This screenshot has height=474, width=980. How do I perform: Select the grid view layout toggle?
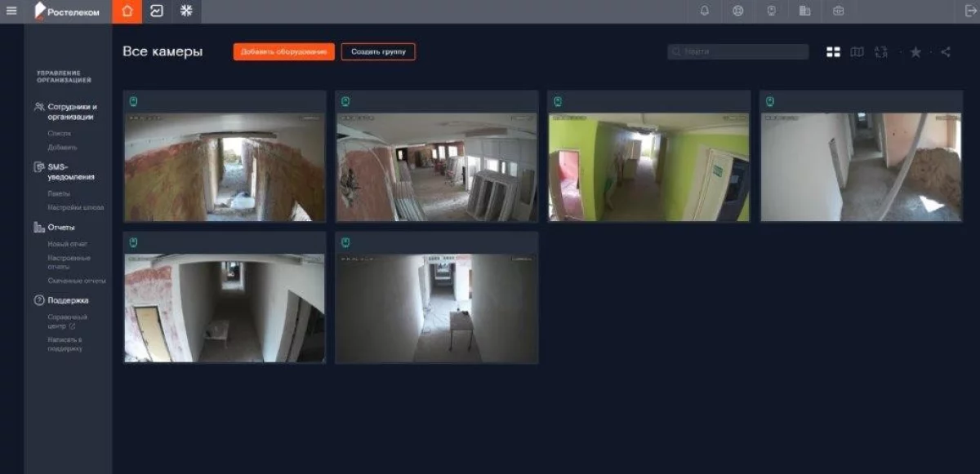(x=833, y=52)
